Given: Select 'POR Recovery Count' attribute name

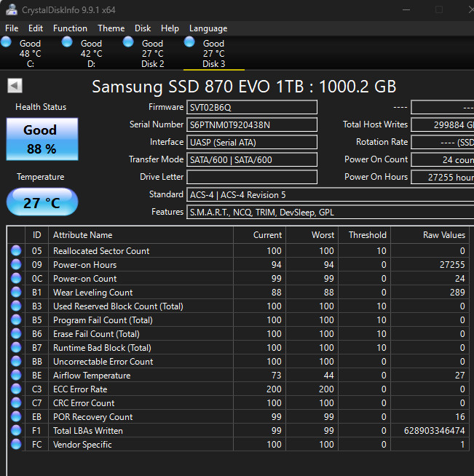Looking at the screenshot, I should (x=93, y=417).
